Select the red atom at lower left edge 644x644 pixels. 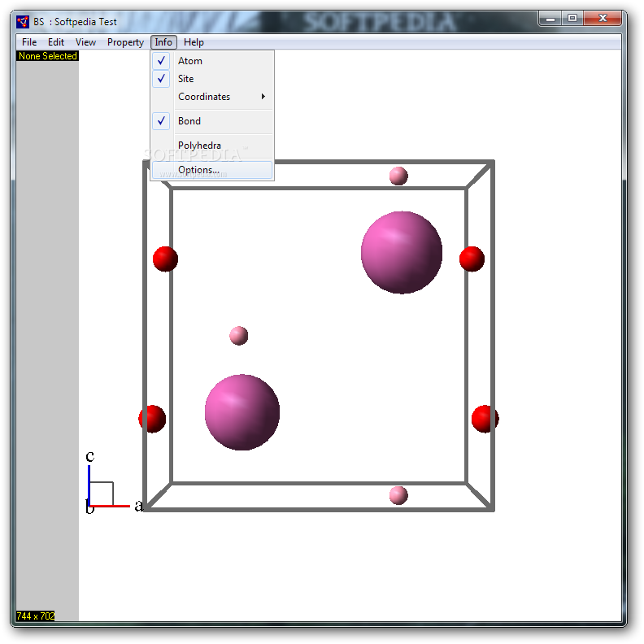(152, 419)
